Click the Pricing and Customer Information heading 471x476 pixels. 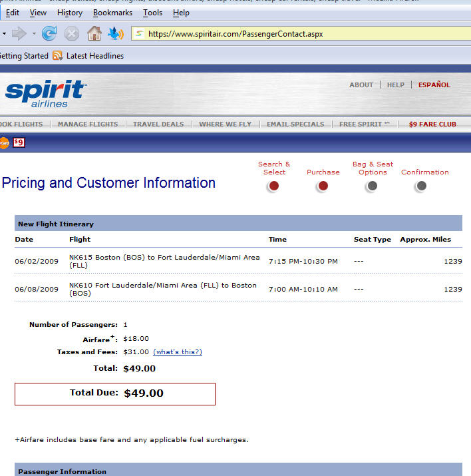pyautogui.click(x=108, y=183)
